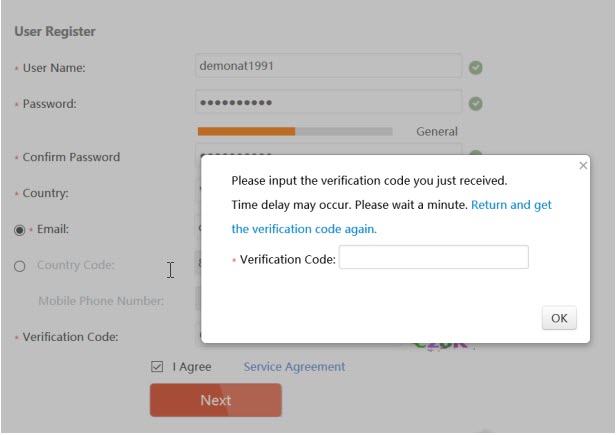Click the General strength label

pos(436,131)
